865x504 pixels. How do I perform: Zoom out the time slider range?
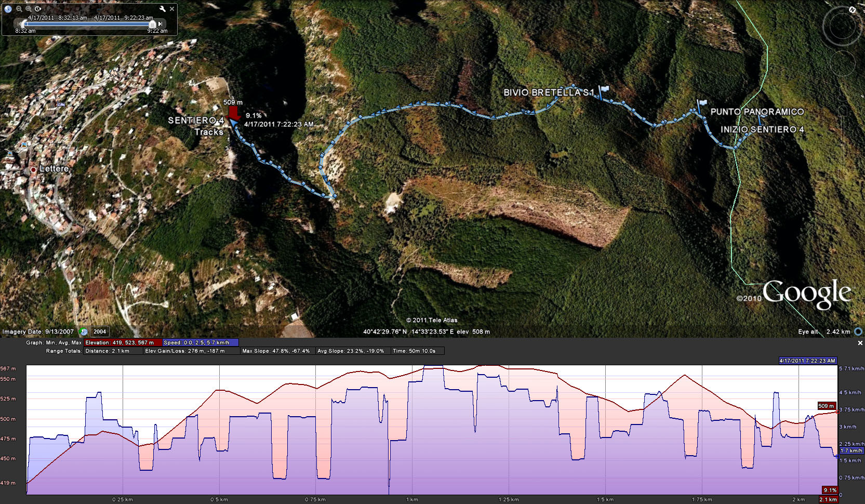point(19,9)
